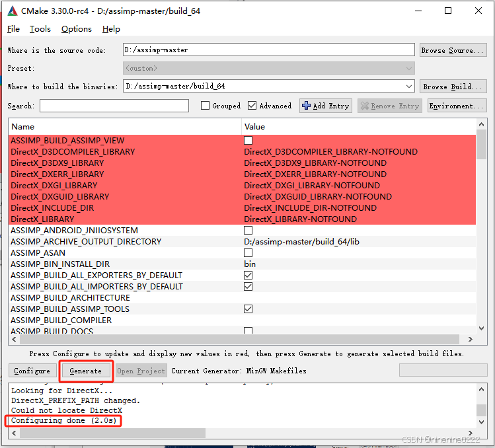Enable ASSIMP_ANDROID_JNIIOSYSTEM checkbox
The width and height of the screenshot is (495, 448).
[248, 231]
